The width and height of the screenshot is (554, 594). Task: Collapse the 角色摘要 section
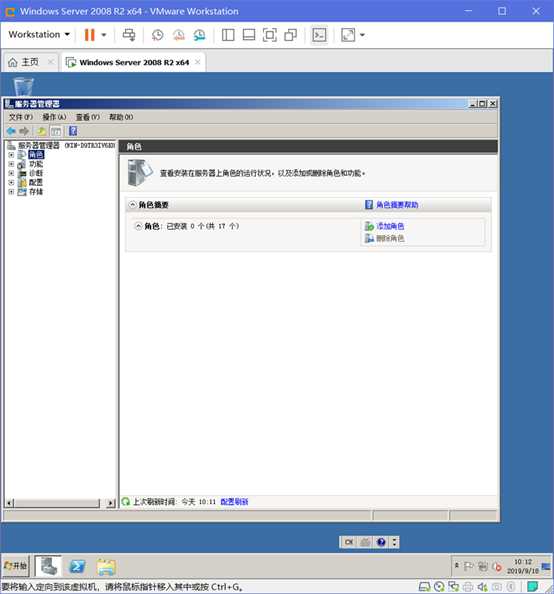pos(132,205)
